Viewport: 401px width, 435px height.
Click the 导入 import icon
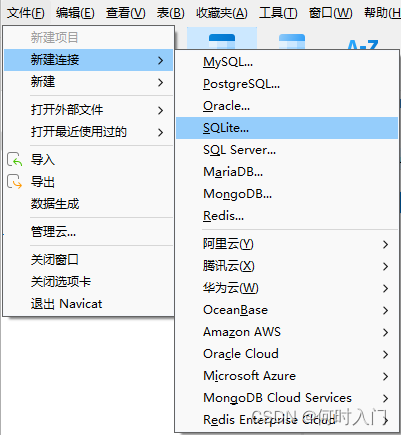pyautogui.click(x=15, y=159)
